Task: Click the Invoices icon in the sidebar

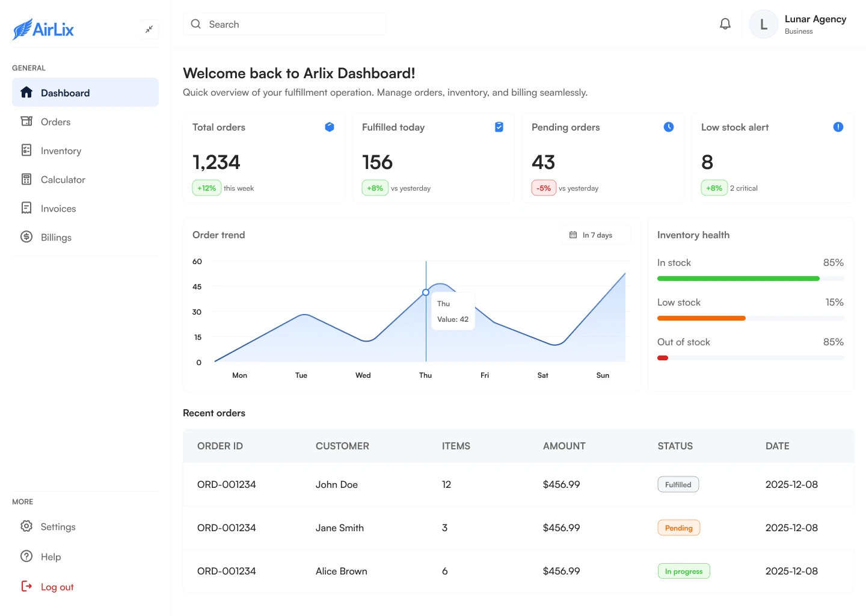Action: click(x=26, y=208)
